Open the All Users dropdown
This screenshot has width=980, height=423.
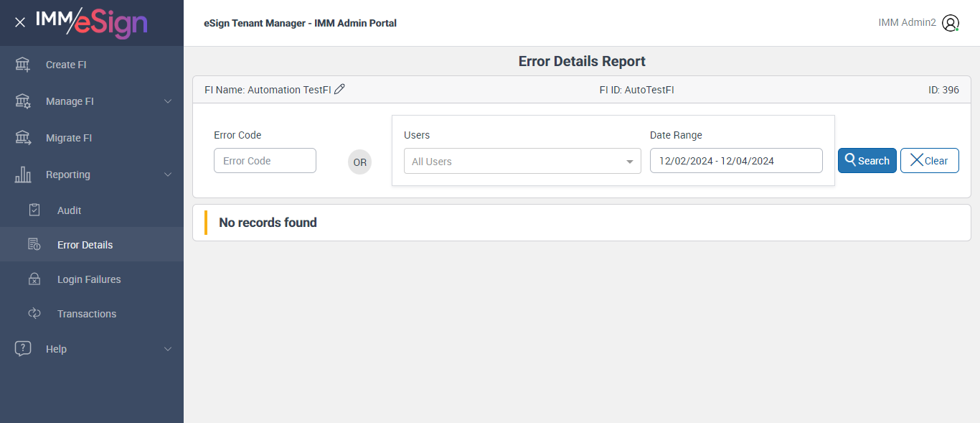click(x=522, y=162)
